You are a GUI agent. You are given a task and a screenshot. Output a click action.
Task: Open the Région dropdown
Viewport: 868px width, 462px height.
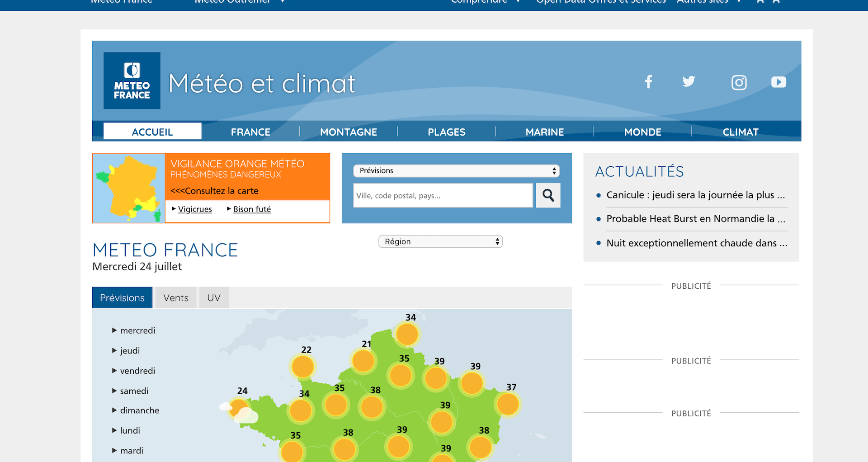pos(440,241)
